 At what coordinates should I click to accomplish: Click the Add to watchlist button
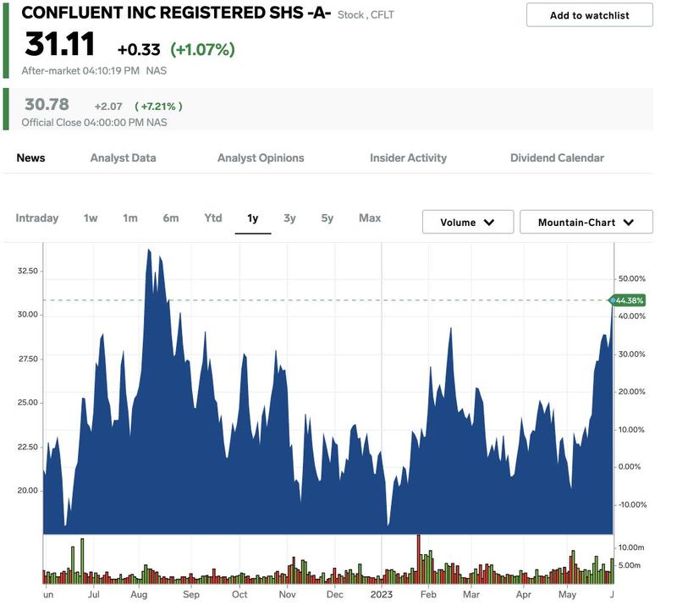(x=589, y=15)
